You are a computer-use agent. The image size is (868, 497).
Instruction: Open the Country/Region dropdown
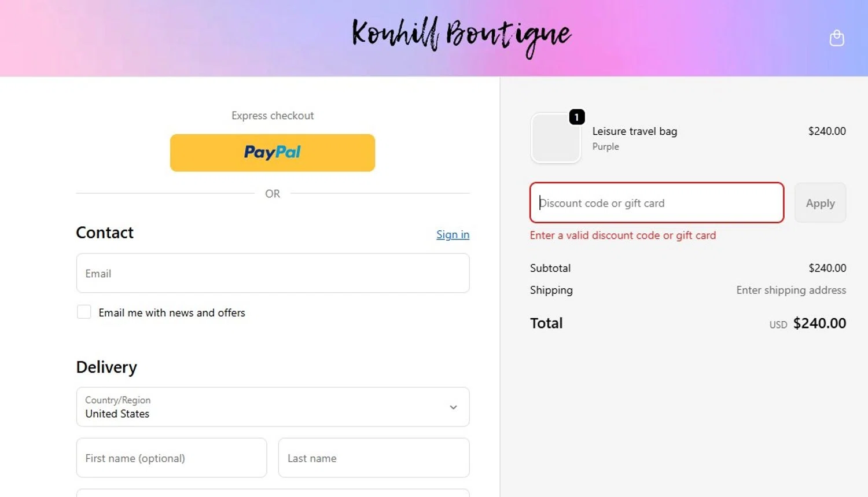tap(273, 407)
